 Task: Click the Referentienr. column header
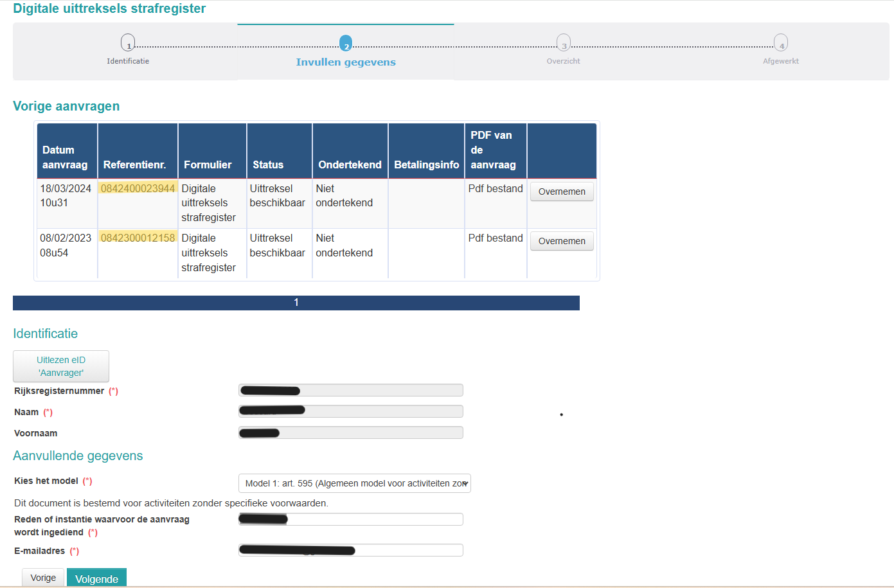[138, 151]
